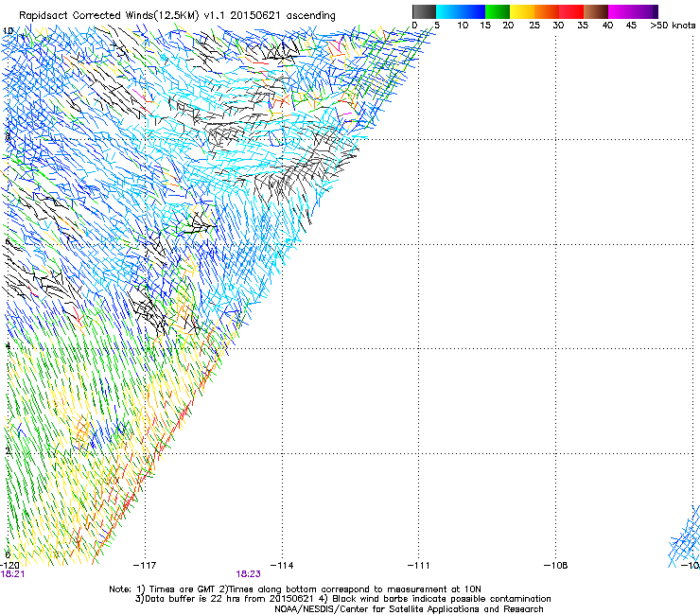Click the red 30-35 knots legend segment

click(x=571, y=11)
